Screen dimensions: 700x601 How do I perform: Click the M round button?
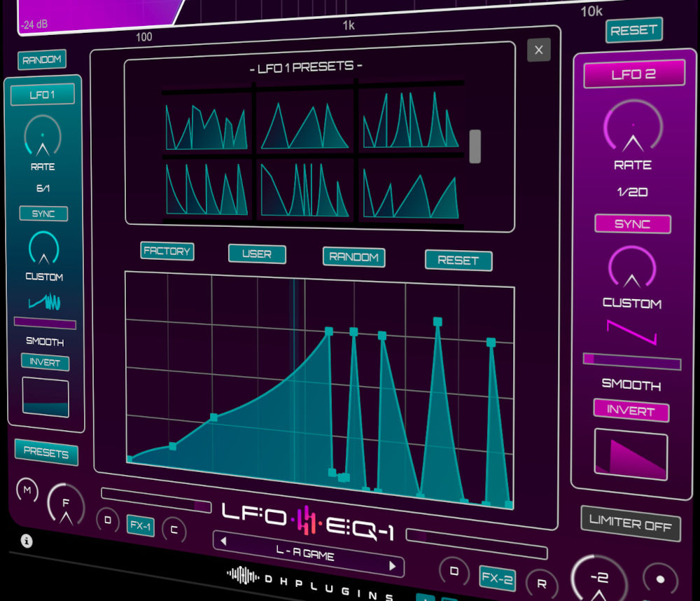(x=27, y=490)
